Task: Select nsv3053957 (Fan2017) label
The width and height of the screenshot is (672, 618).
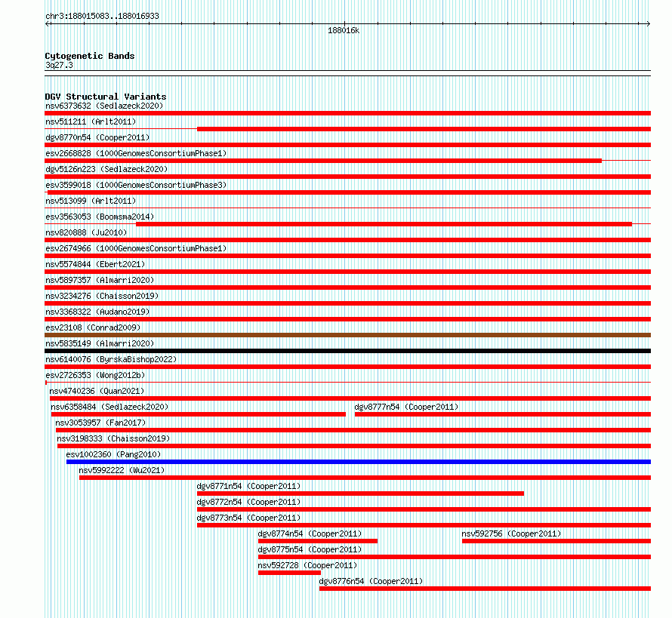Action: point(100,423)
